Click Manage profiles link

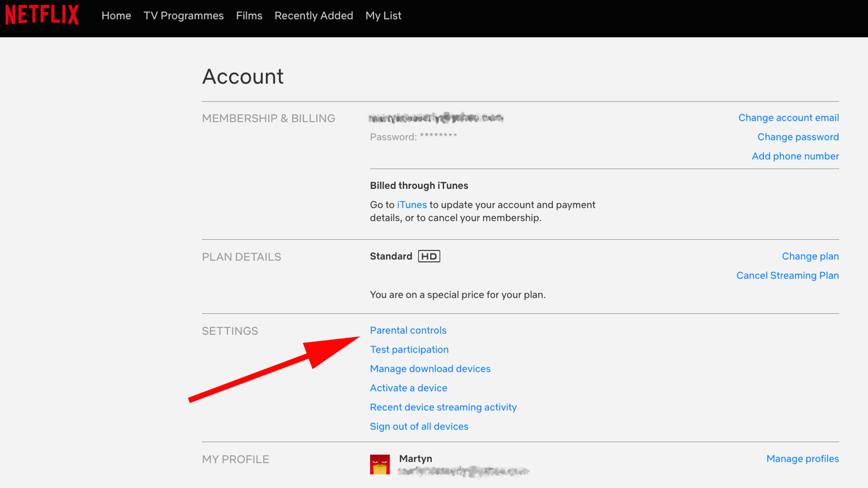tap(802, 459)
